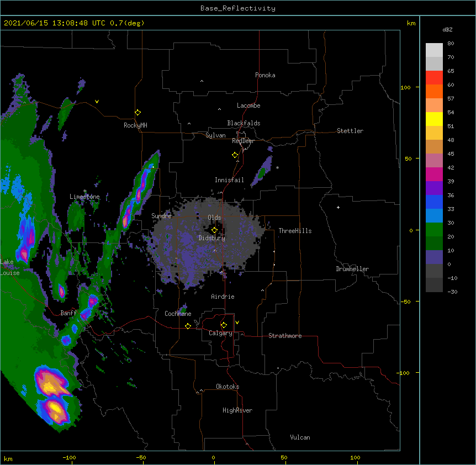Viewport: 476px width, 465px height.
Task: Click the Innisfail label
Action: point(229,180)
